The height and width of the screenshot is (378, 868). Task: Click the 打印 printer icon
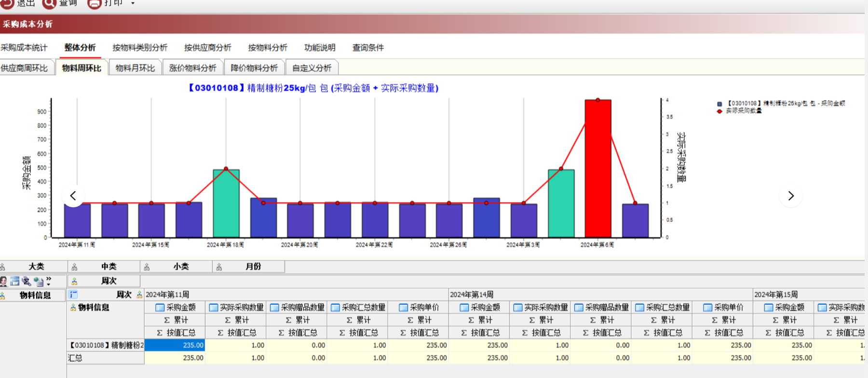click(95, 4)
